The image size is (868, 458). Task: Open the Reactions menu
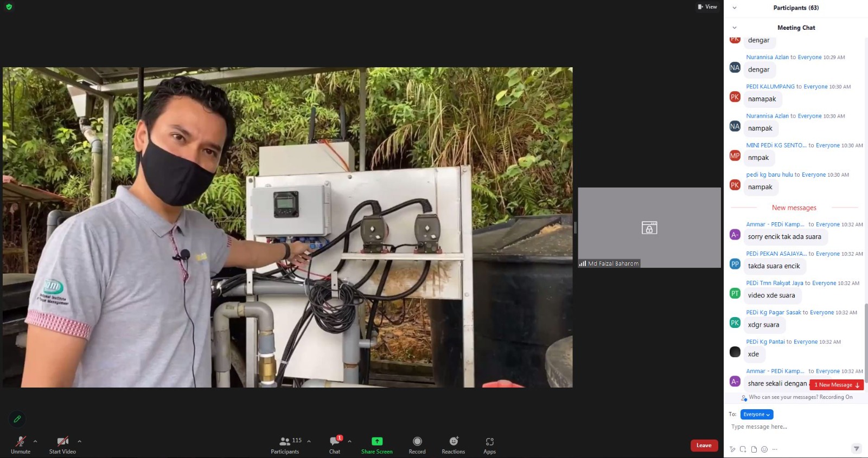click(453, 442)
